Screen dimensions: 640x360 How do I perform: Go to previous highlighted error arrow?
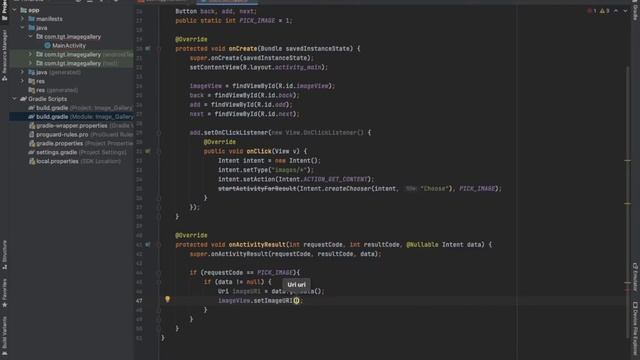(x=616, y=11)
